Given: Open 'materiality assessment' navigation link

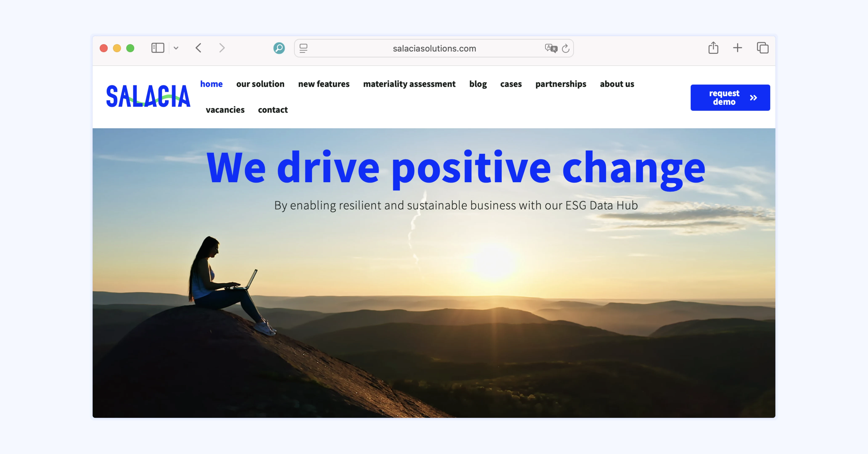Looking at the screenshot, I should (409, 84).
